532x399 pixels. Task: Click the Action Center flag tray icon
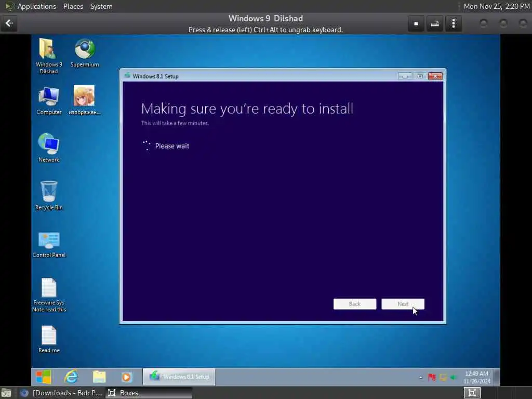coord(432,377)
